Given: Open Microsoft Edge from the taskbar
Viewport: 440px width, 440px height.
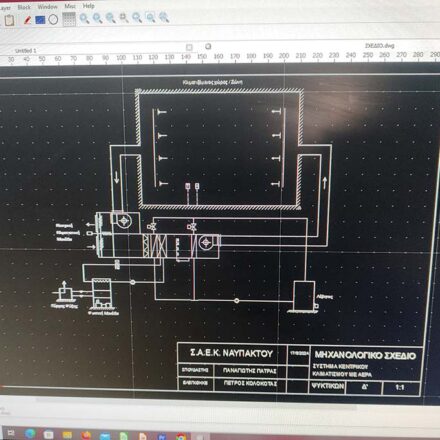Looking at the screenshot, I should tap(30, 434).
